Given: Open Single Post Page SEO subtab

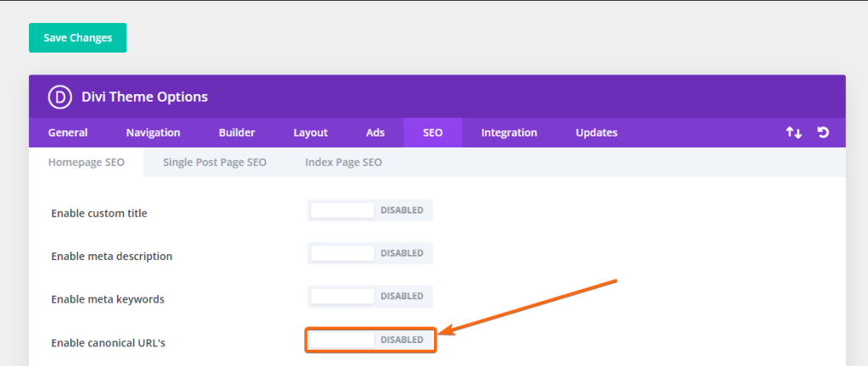Looking at the screenshot, I should (x=214, y=163).
